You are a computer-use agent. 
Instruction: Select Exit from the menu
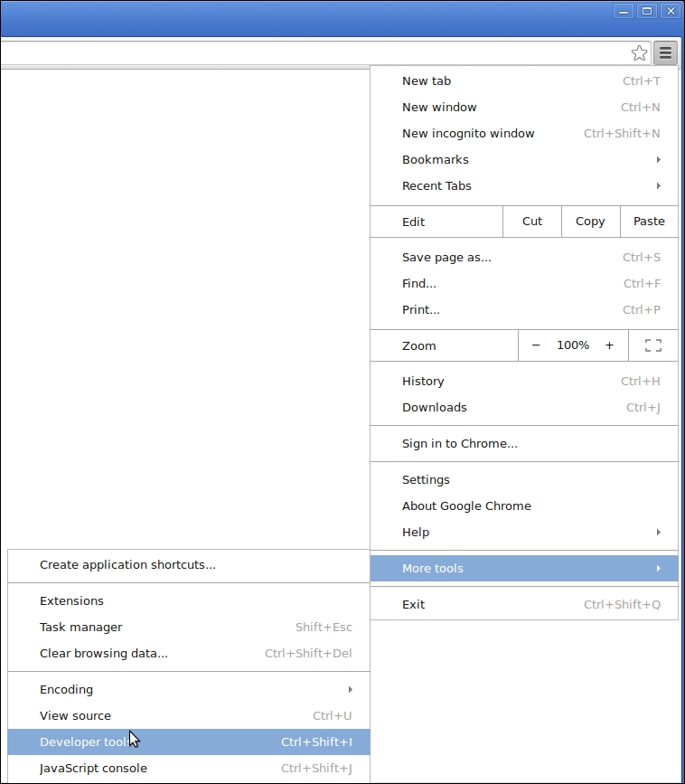coord(524,604)
